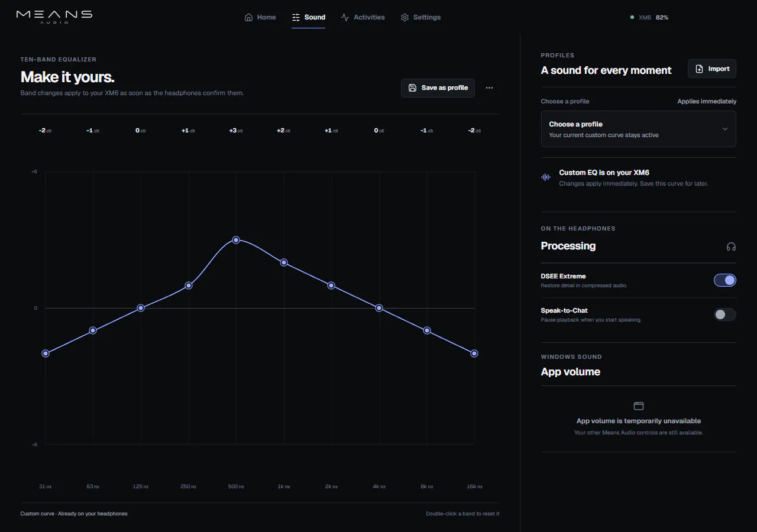Select the 2k Hz band handle
Viewport: 757px width, 532px height.
tap(331, 286)
